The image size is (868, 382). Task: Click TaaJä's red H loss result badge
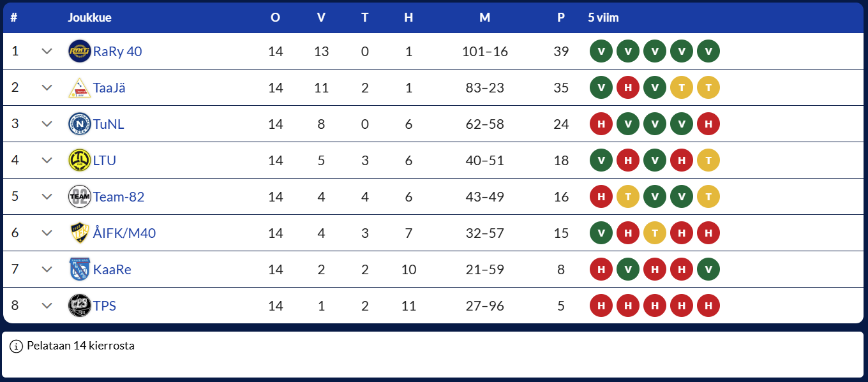tap(628, 87)
